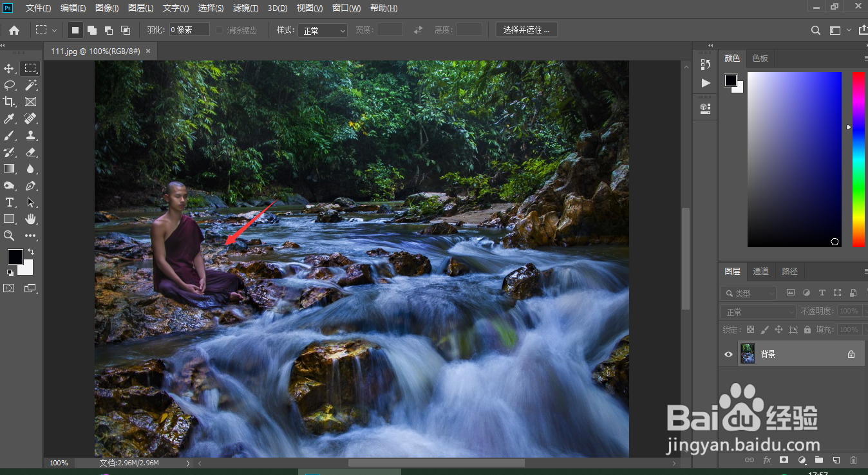Switch to the 色板 (Swatches) tab
Viewport: 868px width, 475px height.
point(760,58)
